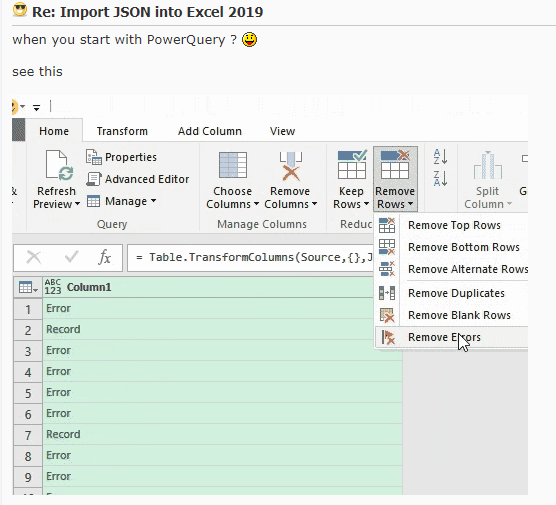Sort descending Z to A
This screenshot has height=505, width=556.
pos(440,178)
